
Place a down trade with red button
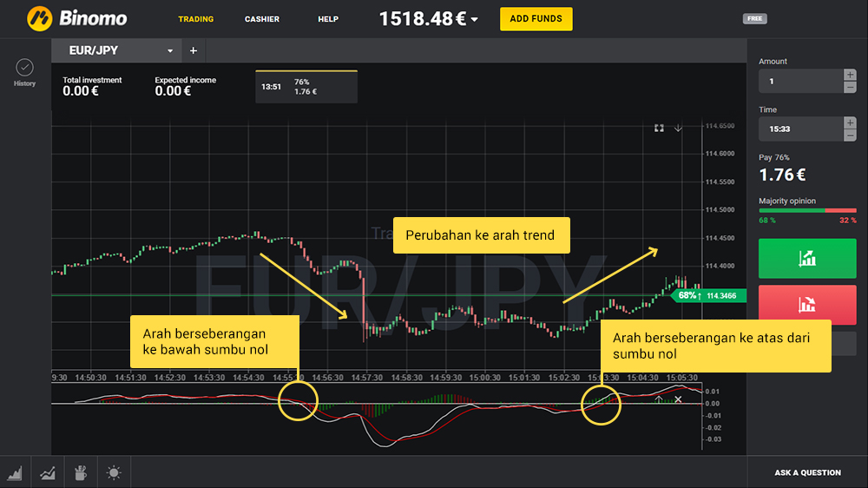pos(807,304)
